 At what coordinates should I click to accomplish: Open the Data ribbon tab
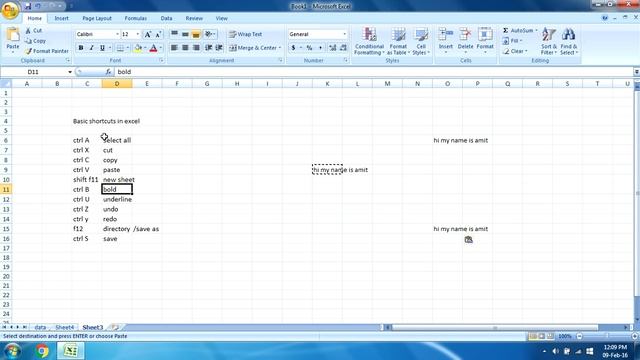point(166,18)
